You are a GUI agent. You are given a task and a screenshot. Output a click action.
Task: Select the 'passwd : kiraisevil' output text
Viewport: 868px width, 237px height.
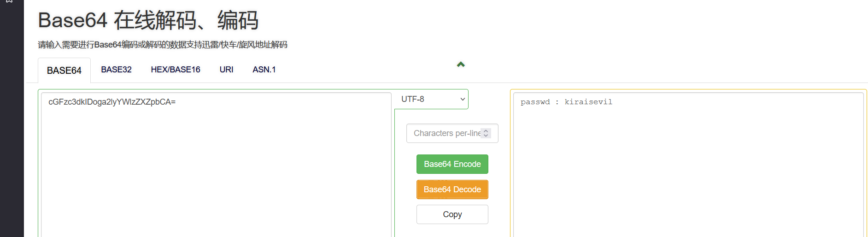566,102
